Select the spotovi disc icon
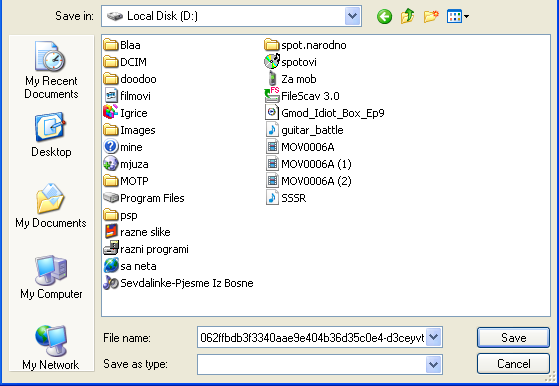The image size is (559, 386). click(x=272, y=62)
